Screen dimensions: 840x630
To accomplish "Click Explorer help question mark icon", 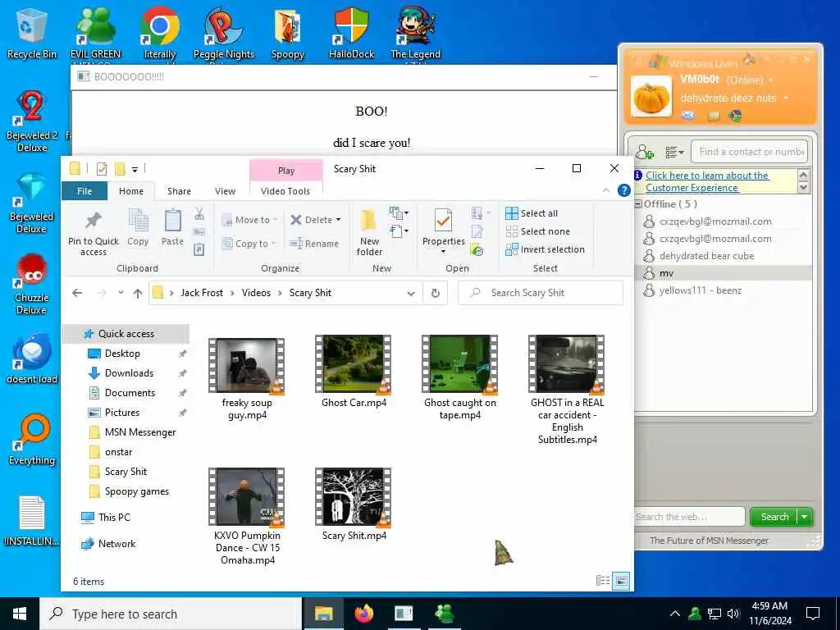I will coord(623,190).
